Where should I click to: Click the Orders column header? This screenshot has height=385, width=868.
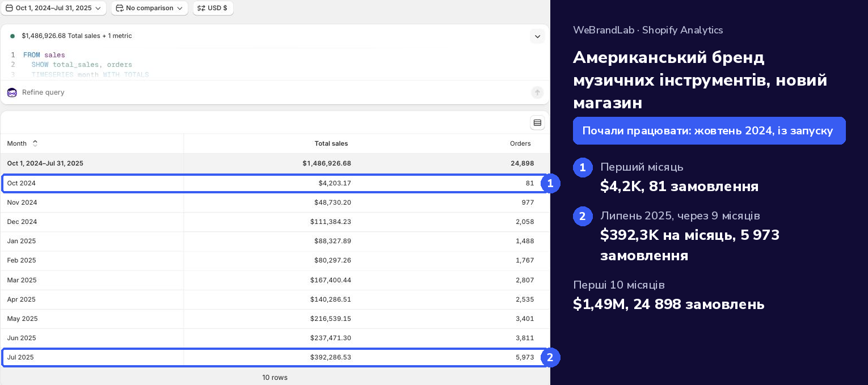click(520, 143)
